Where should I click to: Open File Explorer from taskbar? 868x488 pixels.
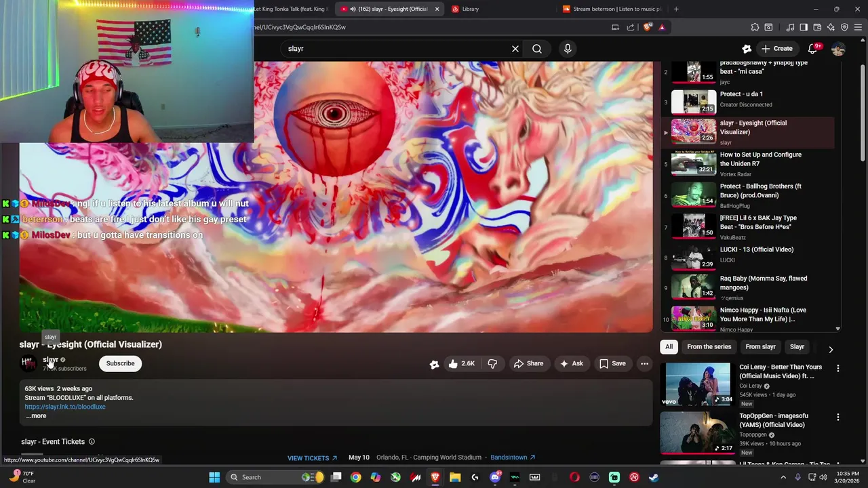455,477
